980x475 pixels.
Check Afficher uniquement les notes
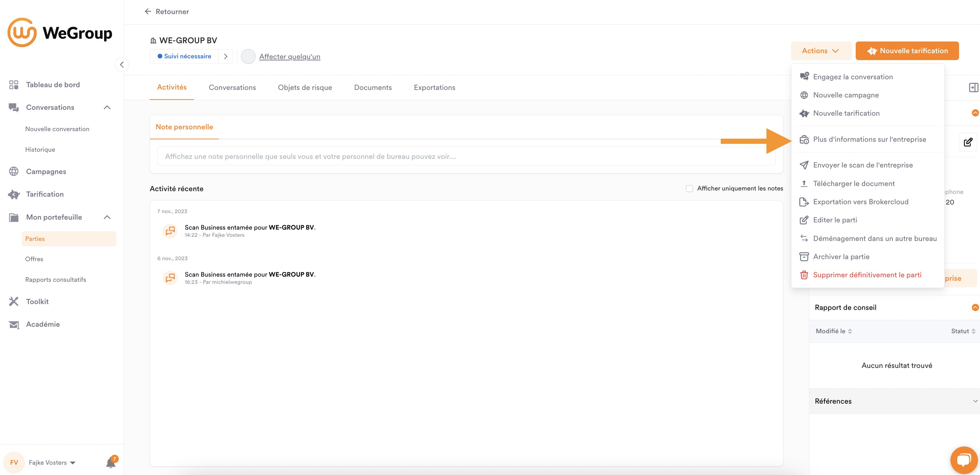pos(690,189)
